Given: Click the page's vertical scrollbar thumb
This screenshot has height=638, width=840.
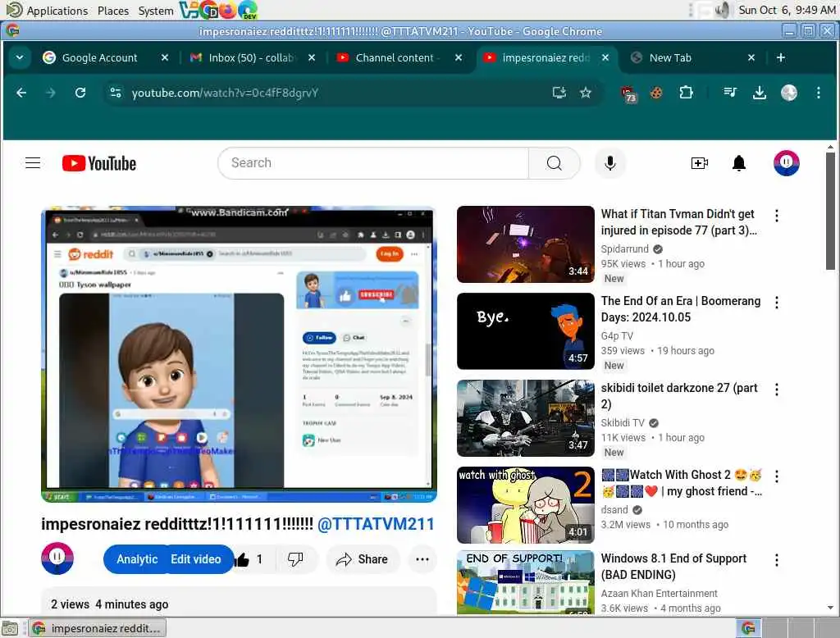Looking at the screenshot, I should click(830, 212).
